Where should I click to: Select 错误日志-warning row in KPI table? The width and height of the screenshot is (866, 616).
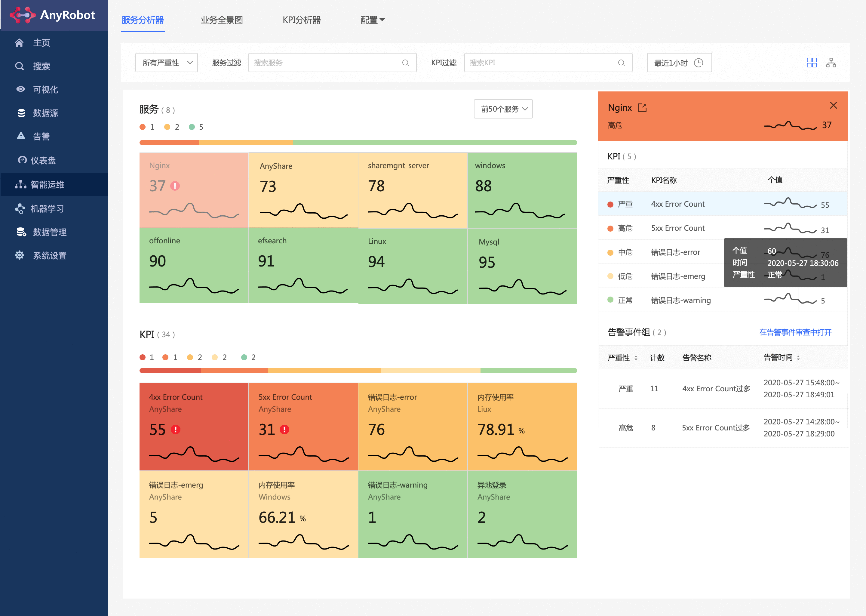723,300
